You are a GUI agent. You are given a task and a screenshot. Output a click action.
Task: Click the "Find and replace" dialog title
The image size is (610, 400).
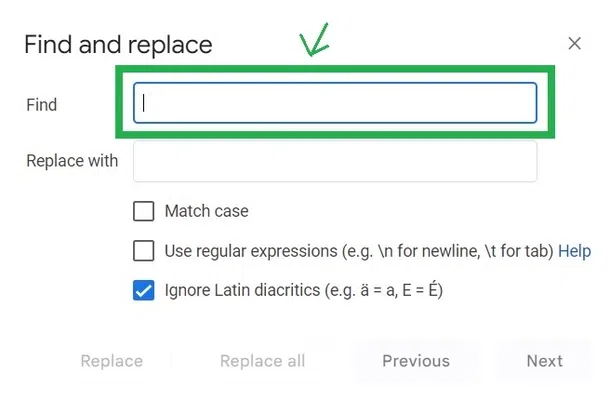pyautogui.click(x=118, y=44)
